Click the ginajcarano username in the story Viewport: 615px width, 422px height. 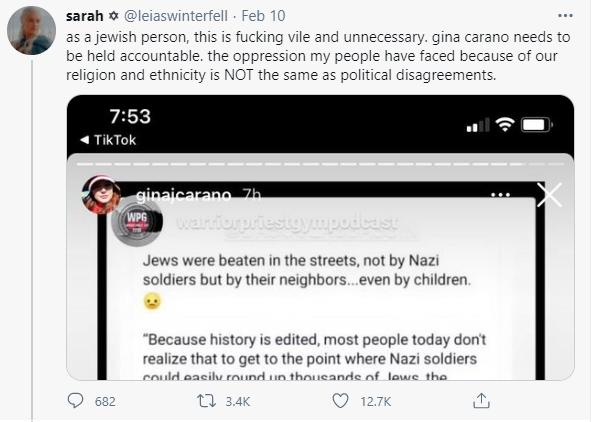click(x=178, y=192)
